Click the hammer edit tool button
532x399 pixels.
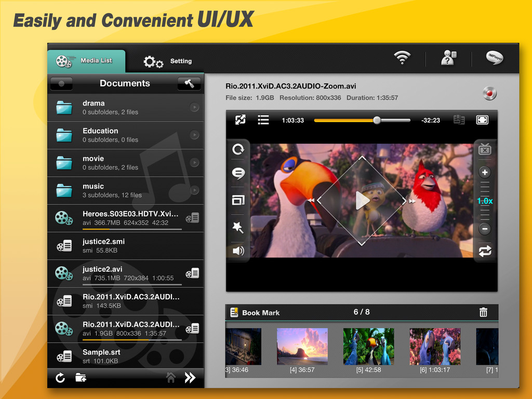189,84
